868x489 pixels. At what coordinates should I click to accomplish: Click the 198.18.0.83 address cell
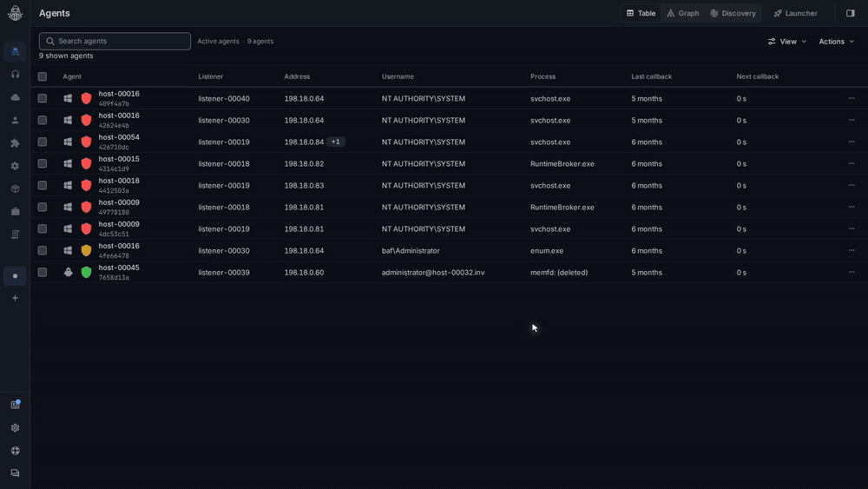[x=304, y=186]
